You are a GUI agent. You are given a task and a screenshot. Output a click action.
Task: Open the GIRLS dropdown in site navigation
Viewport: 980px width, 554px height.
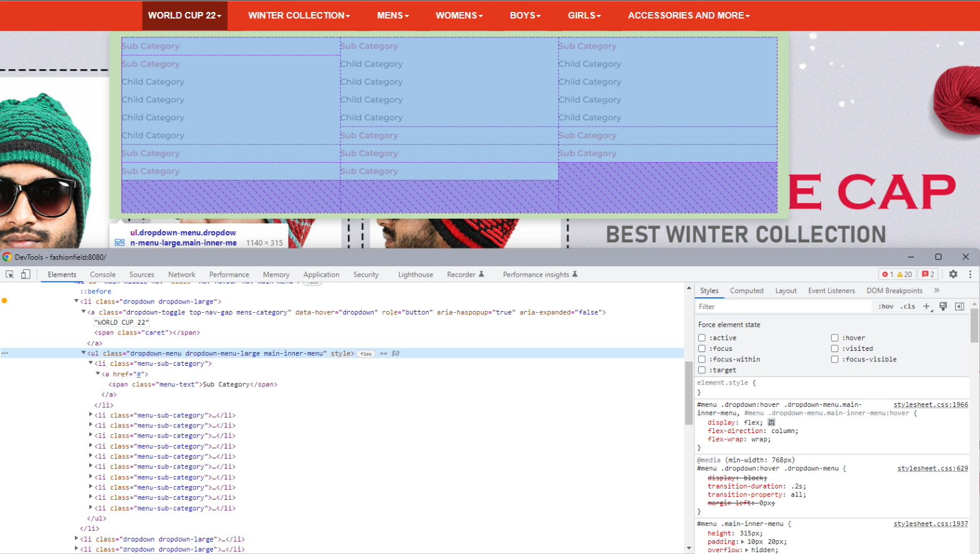click(584, 15)
